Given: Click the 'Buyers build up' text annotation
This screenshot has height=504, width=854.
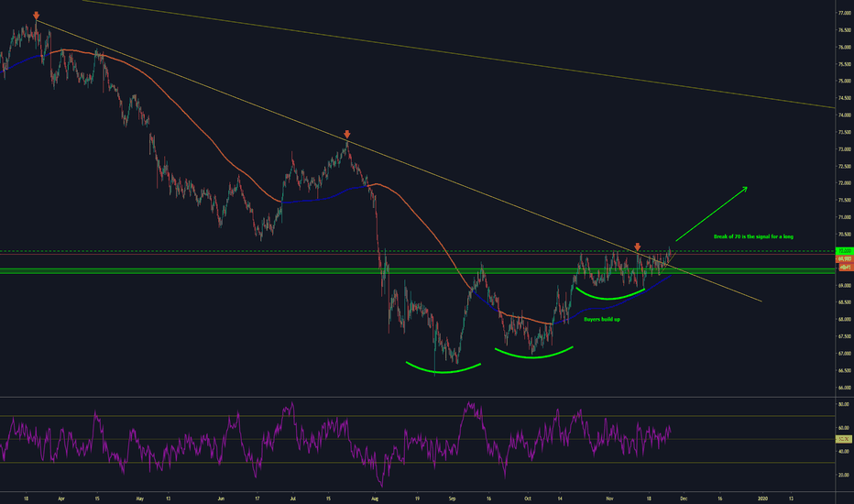Looking at the screenshot, I should pos(602,319).
